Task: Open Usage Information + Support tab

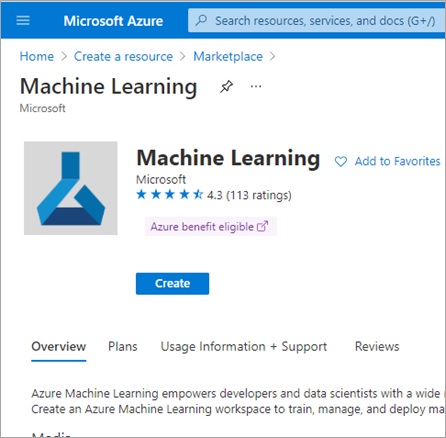Action: [x=244, y=347]
